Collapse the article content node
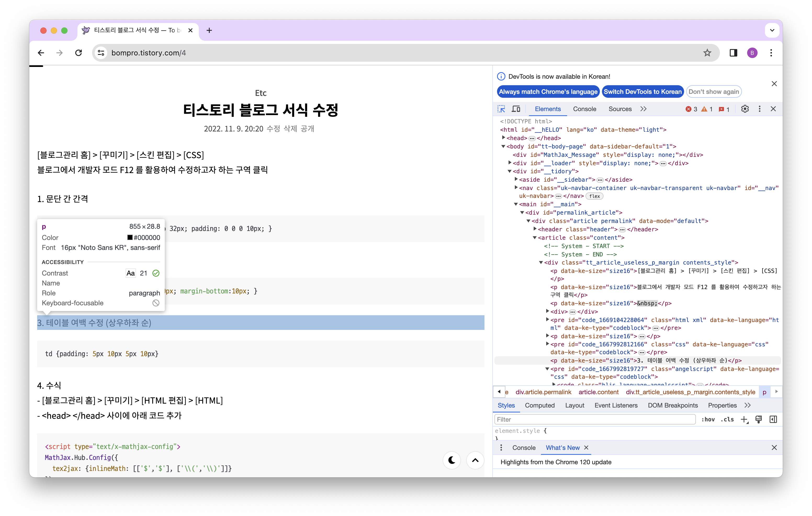This screenshot has width=812, height=516. point(535,238)
